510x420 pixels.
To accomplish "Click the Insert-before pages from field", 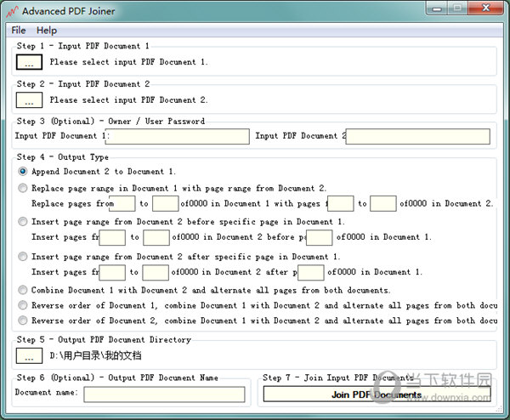I will point(112,237).
